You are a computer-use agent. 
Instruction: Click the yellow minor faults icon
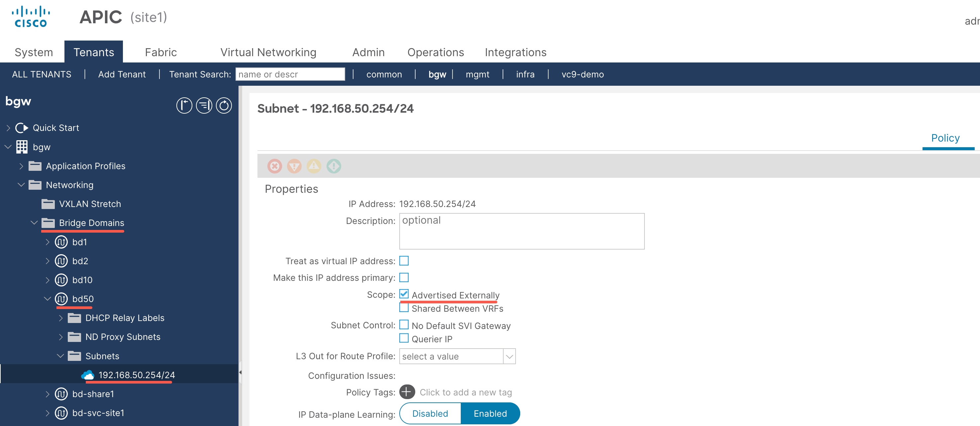[x=314, y=166]
